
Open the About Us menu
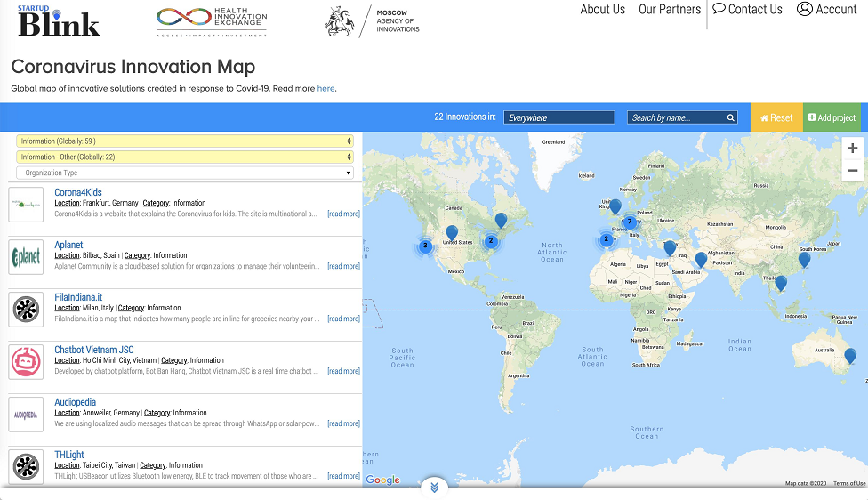(602, 10)
